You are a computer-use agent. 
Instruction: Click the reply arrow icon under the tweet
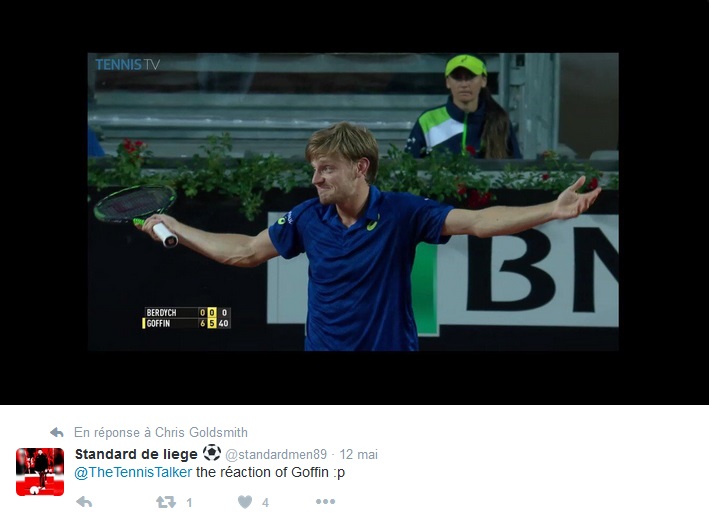(x=84, y=502)
